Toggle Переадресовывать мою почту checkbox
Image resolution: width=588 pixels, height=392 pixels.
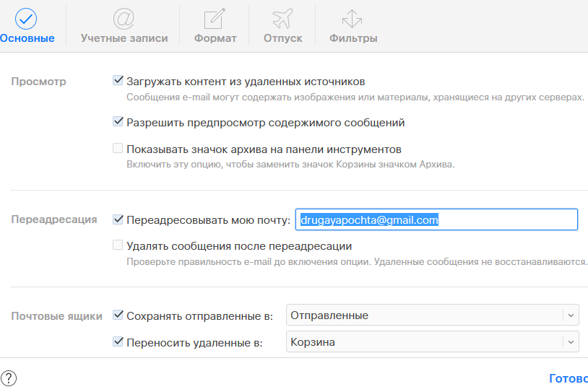click(118, 219)
